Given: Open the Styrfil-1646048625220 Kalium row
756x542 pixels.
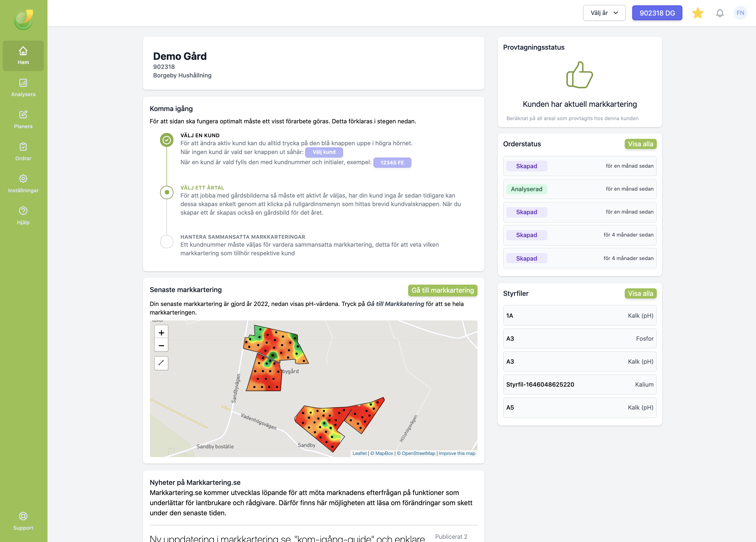Looking at the screenshot, I should coord(579,384).
